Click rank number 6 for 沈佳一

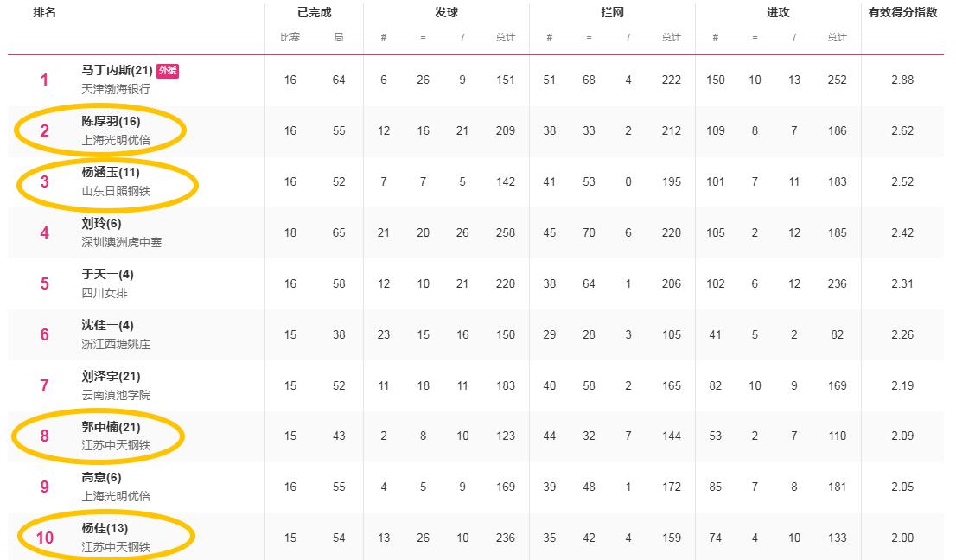pyautogui.click(x=45, y=335)
